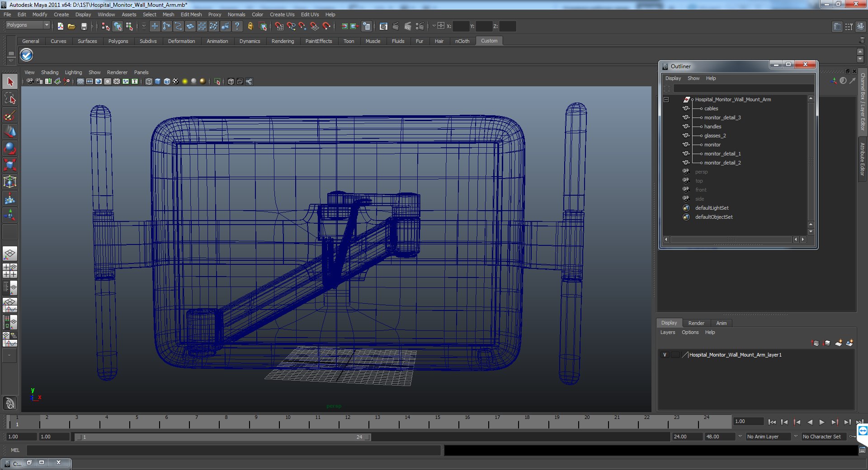Toggle visibility V box of Hospital_Monitor_Wall_Mount_Arm_layer1

click(x=665, y=355)
